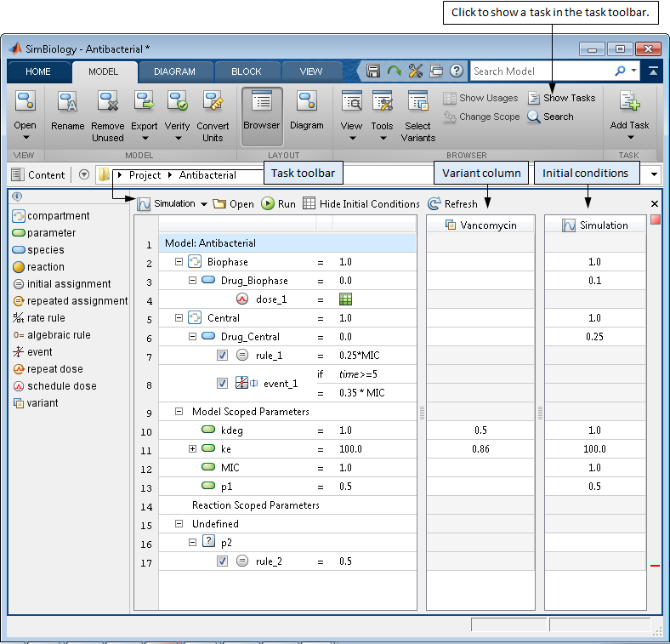Collapse the Biophase compartment row

[x=179, y=262]
